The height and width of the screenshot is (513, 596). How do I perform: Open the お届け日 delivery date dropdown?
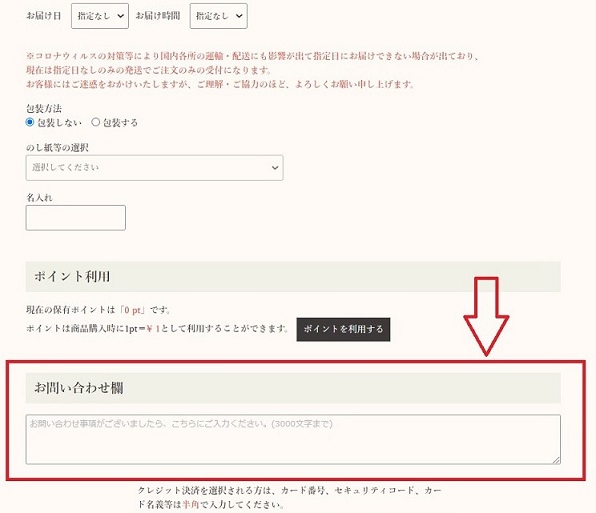[x=100, y=16]
